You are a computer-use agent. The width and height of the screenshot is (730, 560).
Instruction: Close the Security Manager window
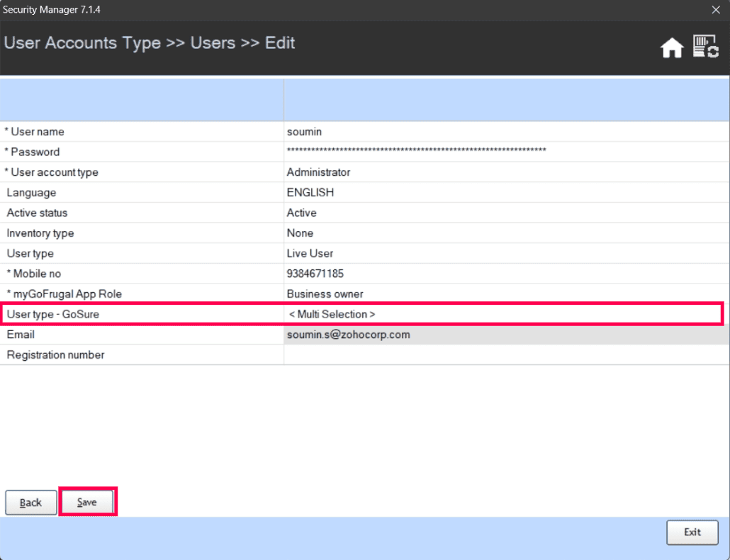pyautogui.click(x=716, y=10)
